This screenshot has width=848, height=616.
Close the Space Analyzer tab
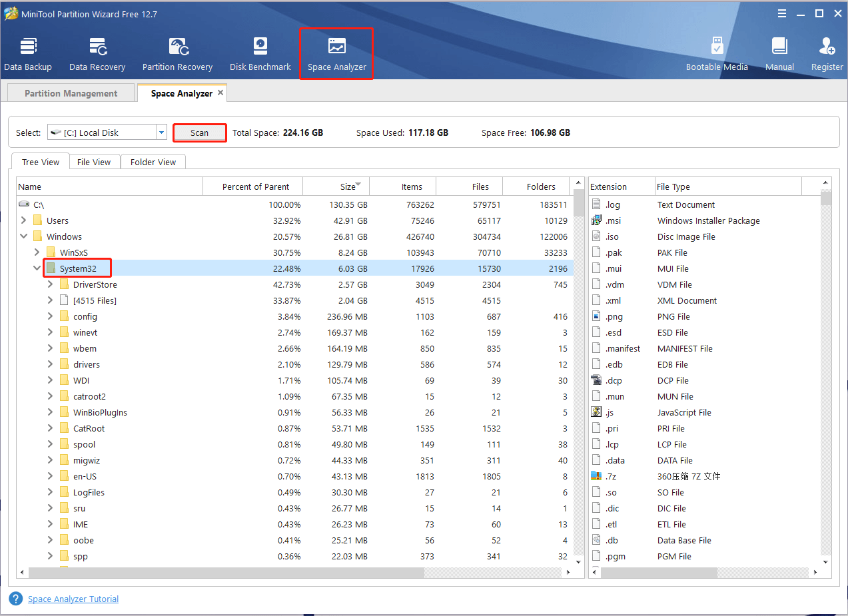coord(220,93)
